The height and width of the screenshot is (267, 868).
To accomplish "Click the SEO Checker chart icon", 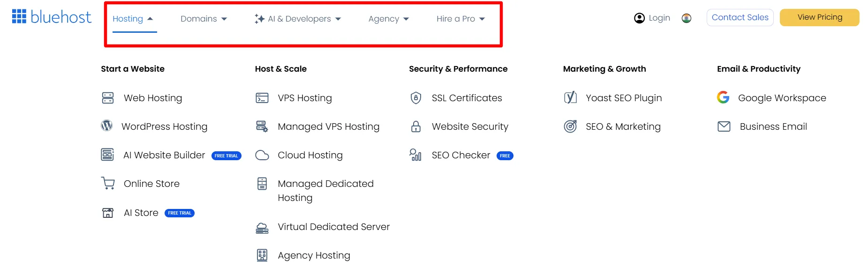I will pos(415,155).
